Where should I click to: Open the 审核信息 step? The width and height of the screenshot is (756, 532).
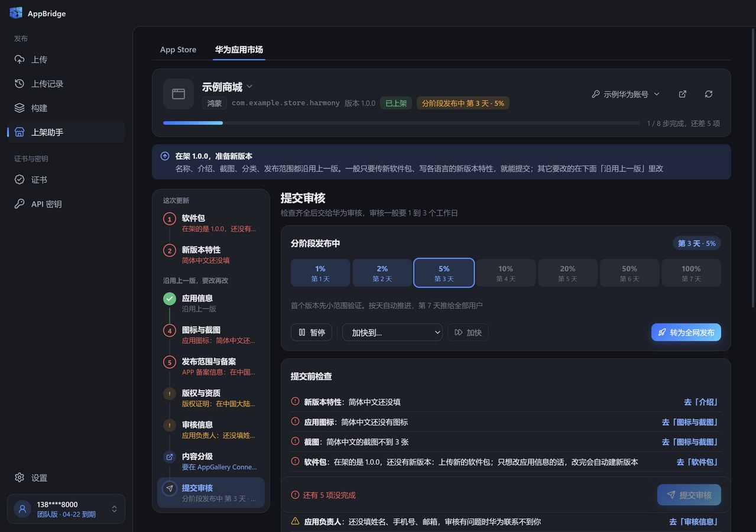(211, 430)
